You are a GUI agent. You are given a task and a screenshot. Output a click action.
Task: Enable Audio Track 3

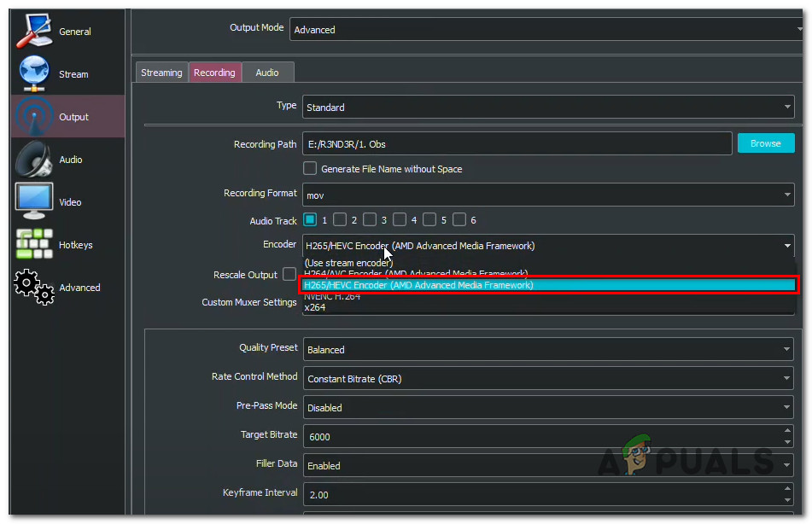pos(370,219)
